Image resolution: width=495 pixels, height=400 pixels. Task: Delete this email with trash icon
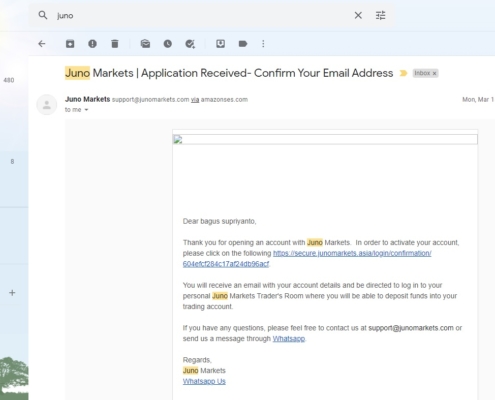[x=115, y=44]
